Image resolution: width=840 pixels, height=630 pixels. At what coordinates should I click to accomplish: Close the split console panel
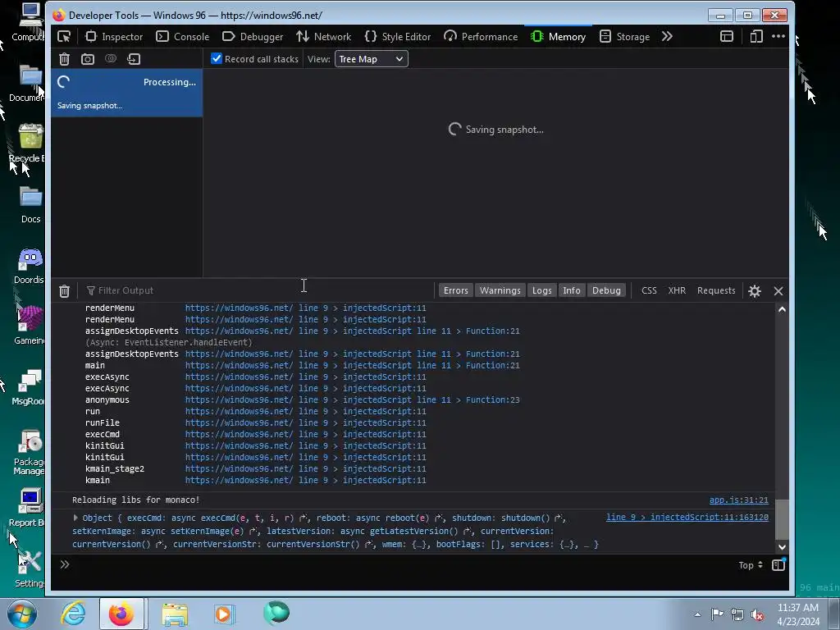pyautogui.click(x=778, y=291)
